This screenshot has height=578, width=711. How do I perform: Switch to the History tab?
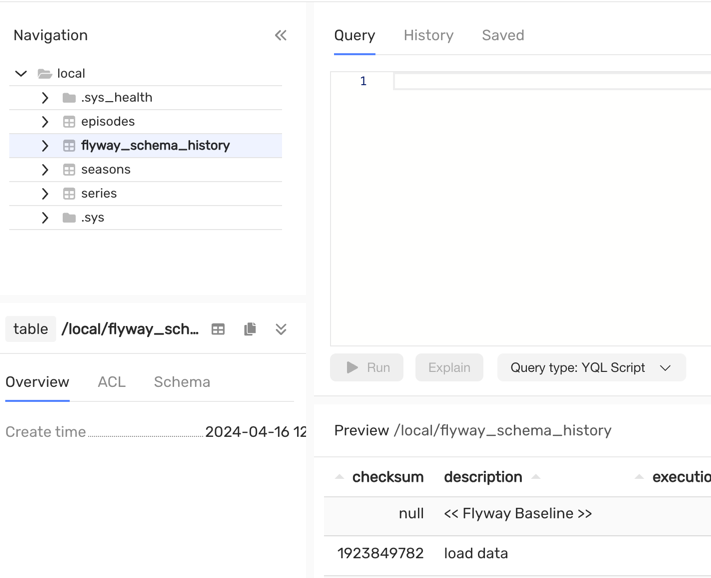click(x=428, y=35)
